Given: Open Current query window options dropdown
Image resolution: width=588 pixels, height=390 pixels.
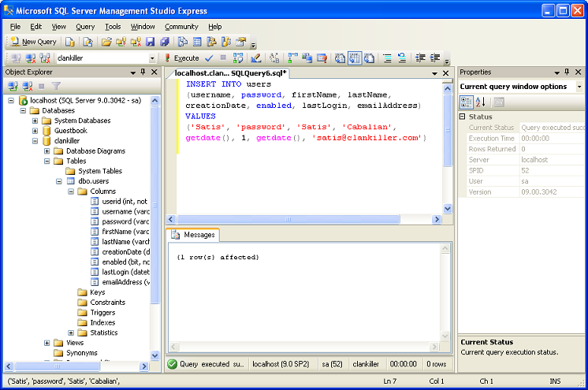Looking at the screenshot, I should point(579,87).
